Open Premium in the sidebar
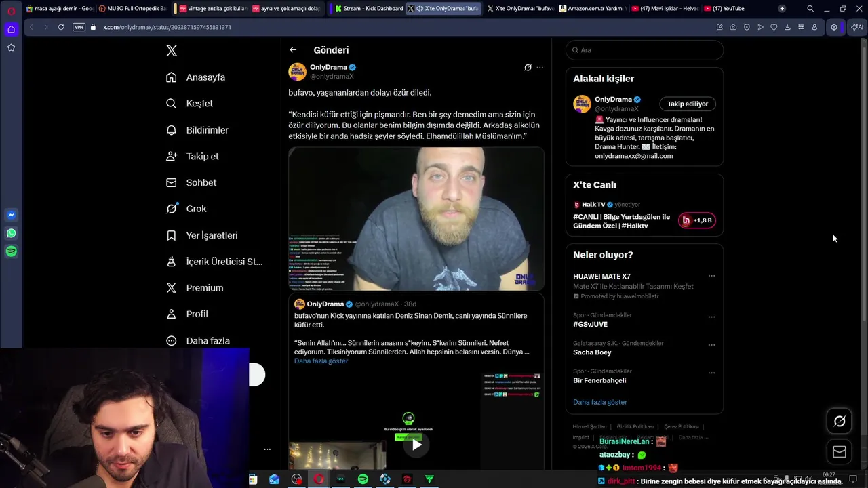This screenshot has width=868, height=488. (x=195, y=288)
